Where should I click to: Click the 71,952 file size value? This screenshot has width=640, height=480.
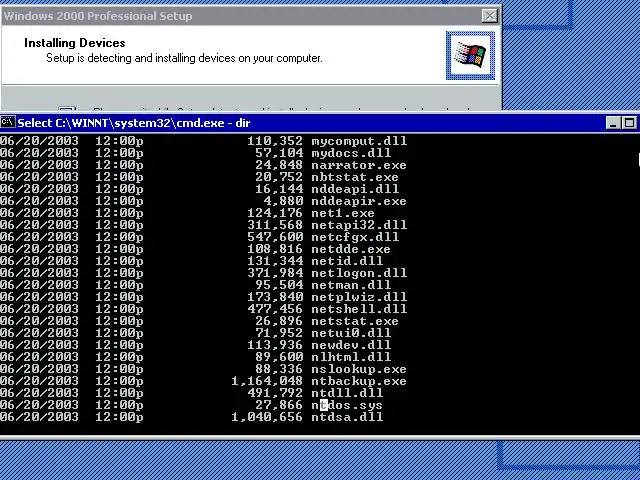279,333
